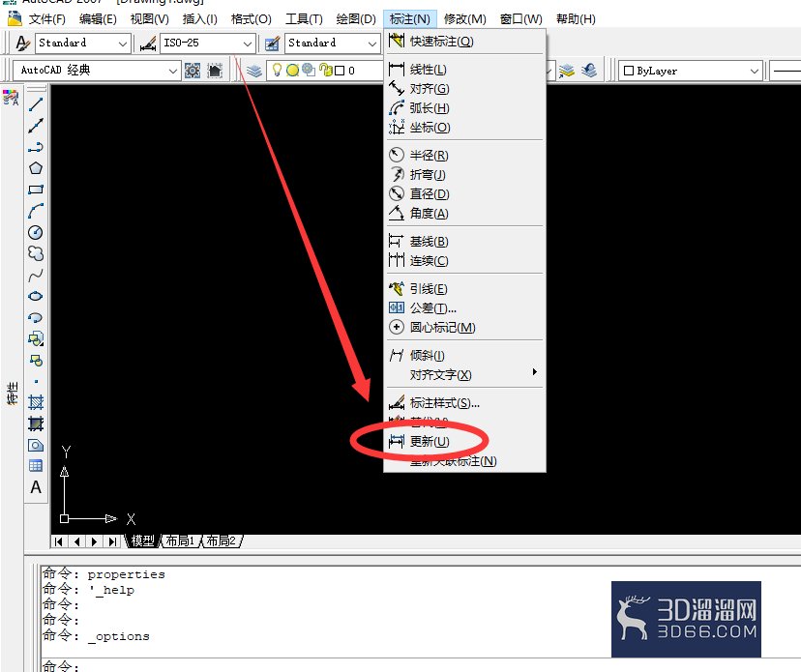The height and width of the screenshot is (672, 801).
Task: Open Layer Properties Manager icon
Action: pos(253,71)
